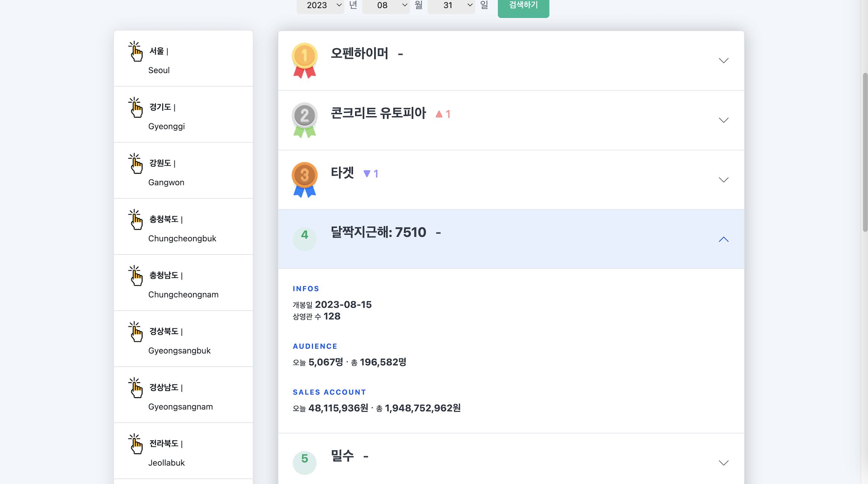
Task: Click today's sales 48,115,936원
Action: [x=338, y=408]
